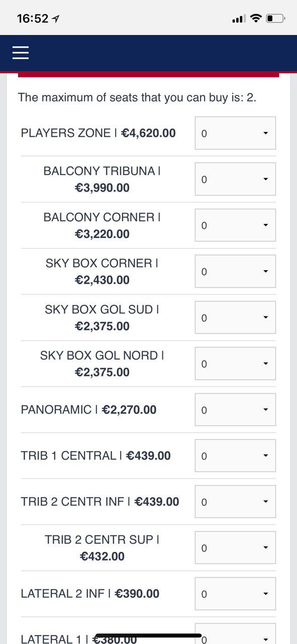Open LATERAL 2 INF quantity dropdown
This screenshot has height=644, width=297.
235,594
